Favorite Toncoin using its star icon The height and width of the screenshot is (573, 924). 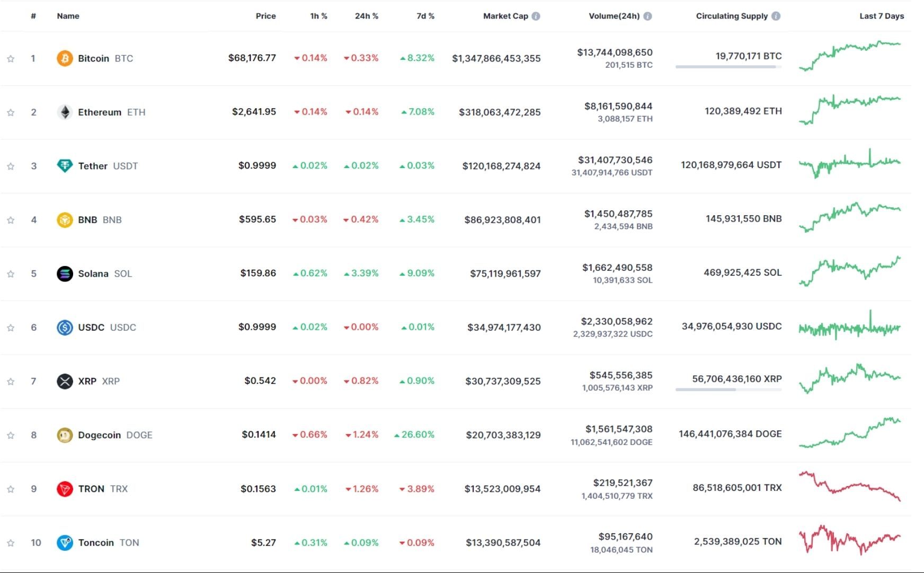tap(10, 542)
